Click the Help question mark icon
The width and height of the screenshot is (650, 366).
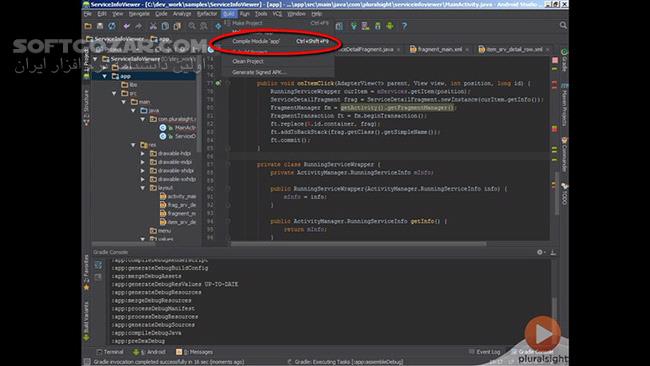(404, 26)
